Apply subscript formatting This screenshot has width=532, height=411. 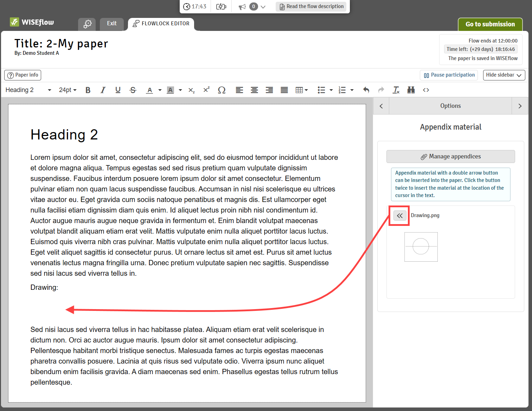192,90
